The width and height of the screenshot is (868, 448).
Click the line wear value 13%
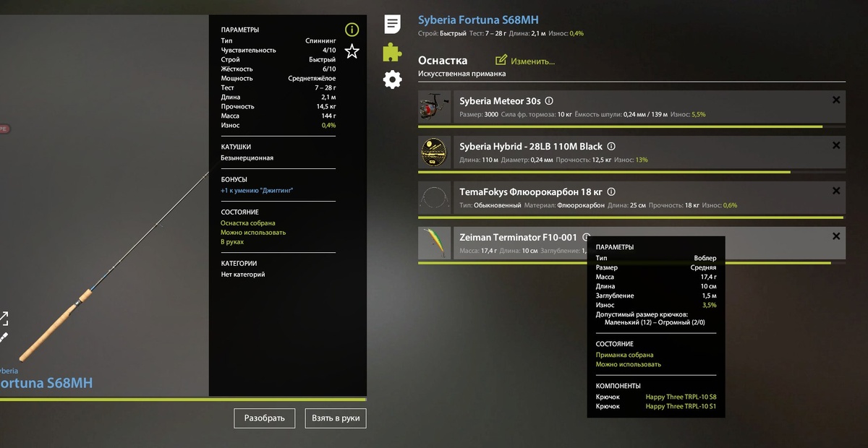[642, 160]
